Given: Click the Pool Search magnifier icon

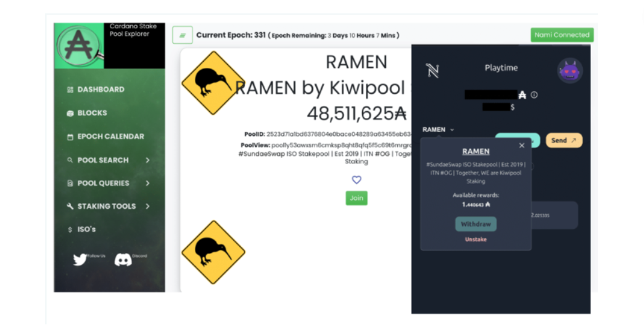Looking at the screenshot, I should [x=70, y=160].
